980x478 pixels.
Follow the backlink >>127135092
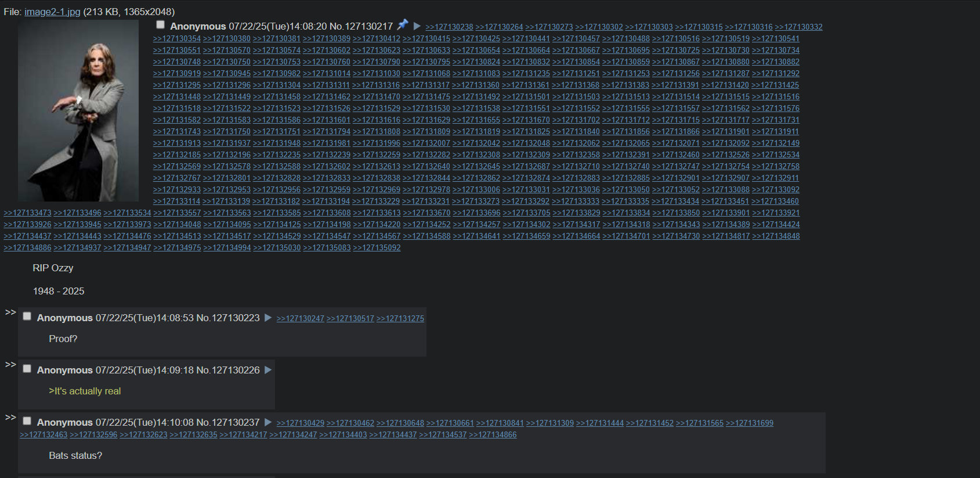377,248
